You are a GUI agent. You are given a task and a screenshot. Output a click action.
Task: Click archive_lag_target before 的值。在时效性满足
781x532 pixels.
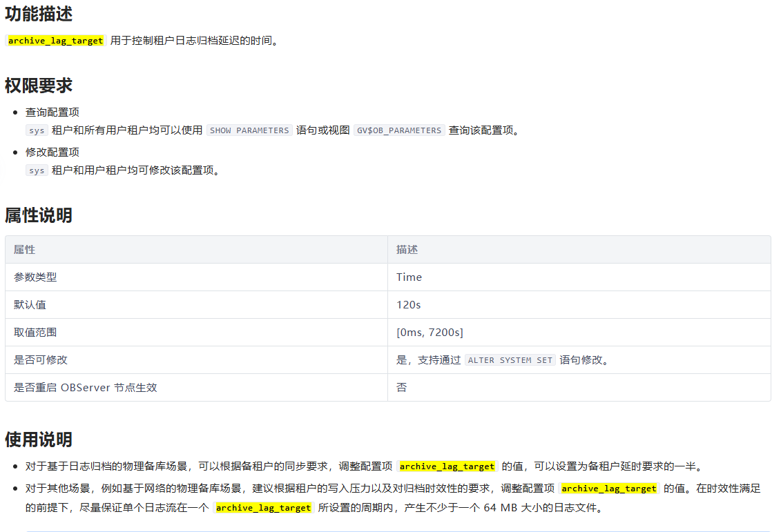pos(608,489)
